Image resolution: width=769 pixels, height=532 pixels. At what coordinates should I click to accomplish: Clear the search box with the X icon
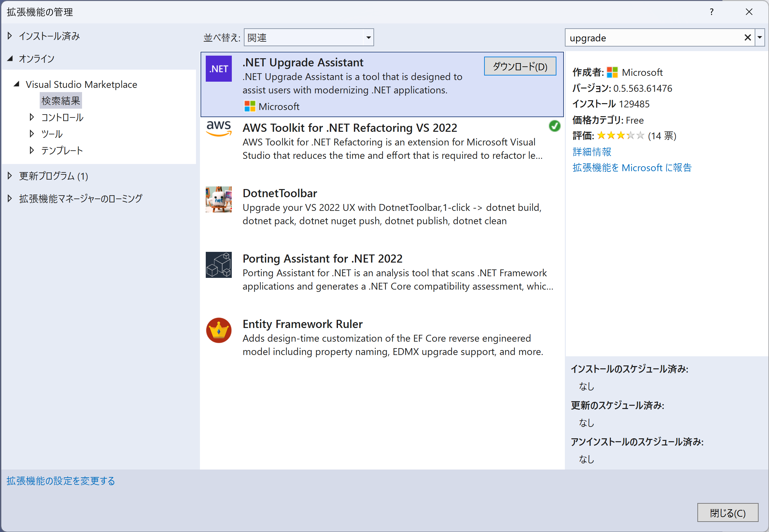[x=747, y=38]
